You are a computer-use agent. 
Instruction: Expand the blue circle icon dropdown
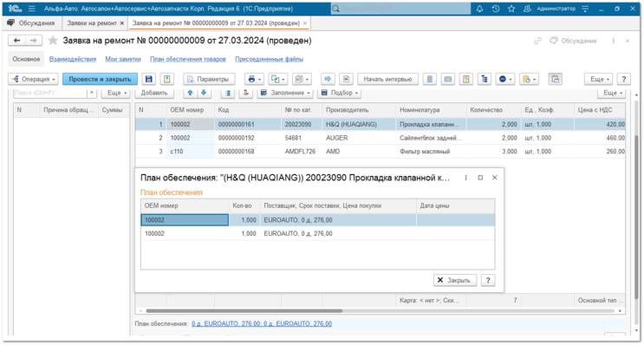pos(505,79)
